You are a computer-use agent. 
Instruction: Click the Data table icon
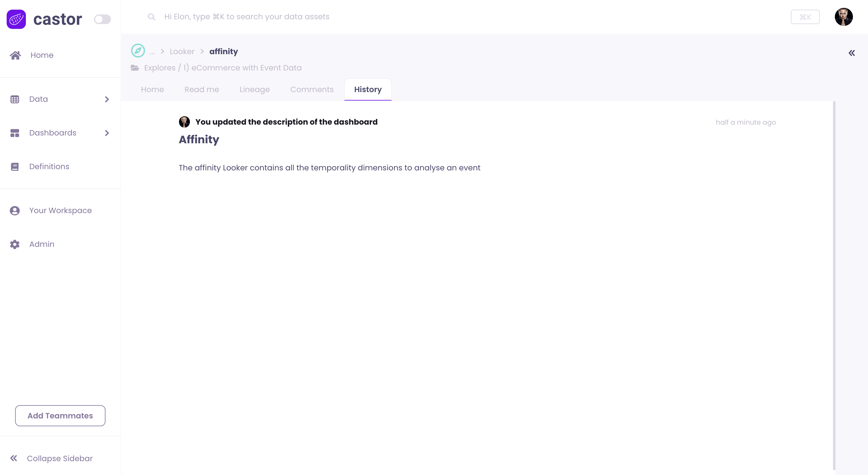pyautogui.click(x=15, y=99)
